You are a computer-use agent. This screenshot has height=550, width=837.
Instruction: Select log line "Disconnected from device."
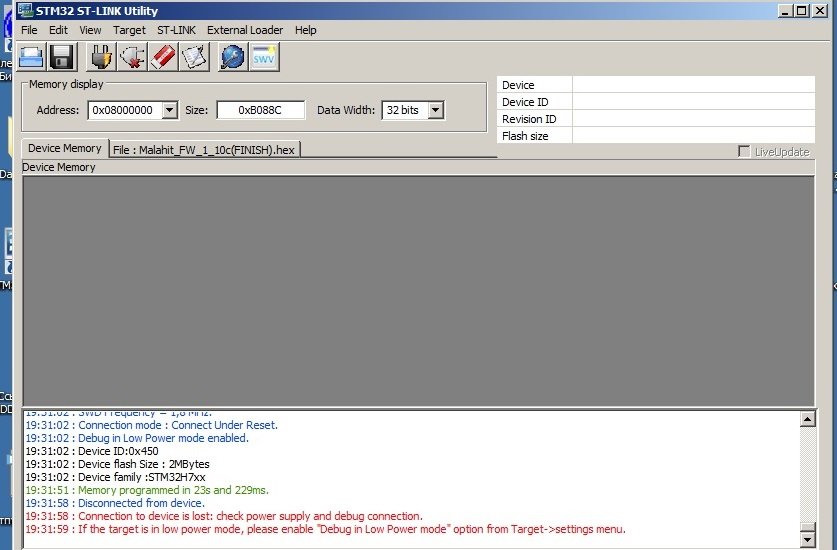coord(115,503)
